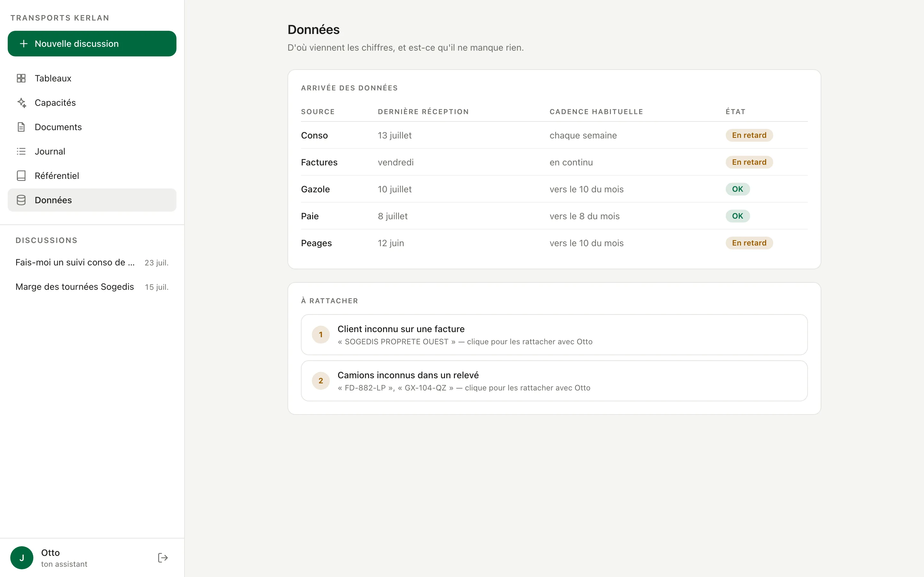Open 'Client inconnu sur une facture' card
924x577 pixels.
554,335
